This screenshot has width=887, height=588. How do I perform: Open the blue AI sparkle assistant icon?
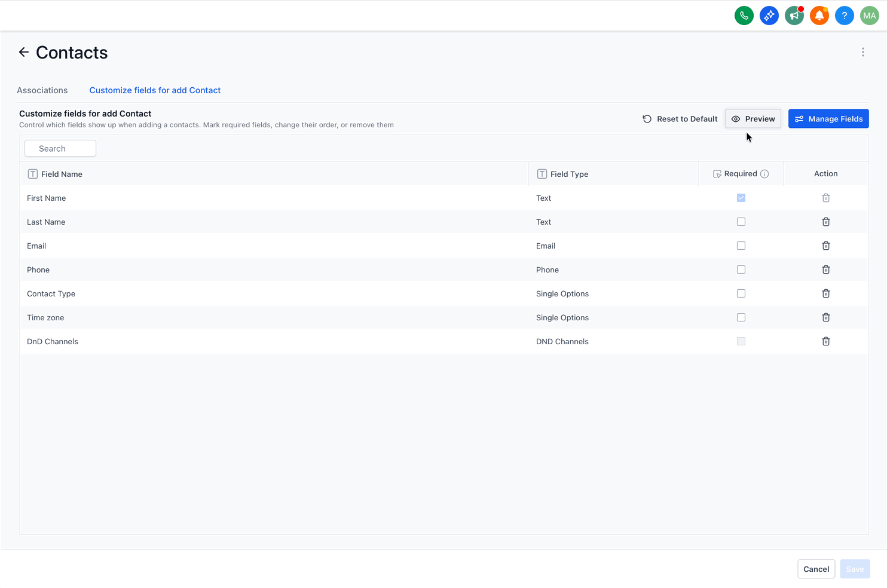[769, 16]
